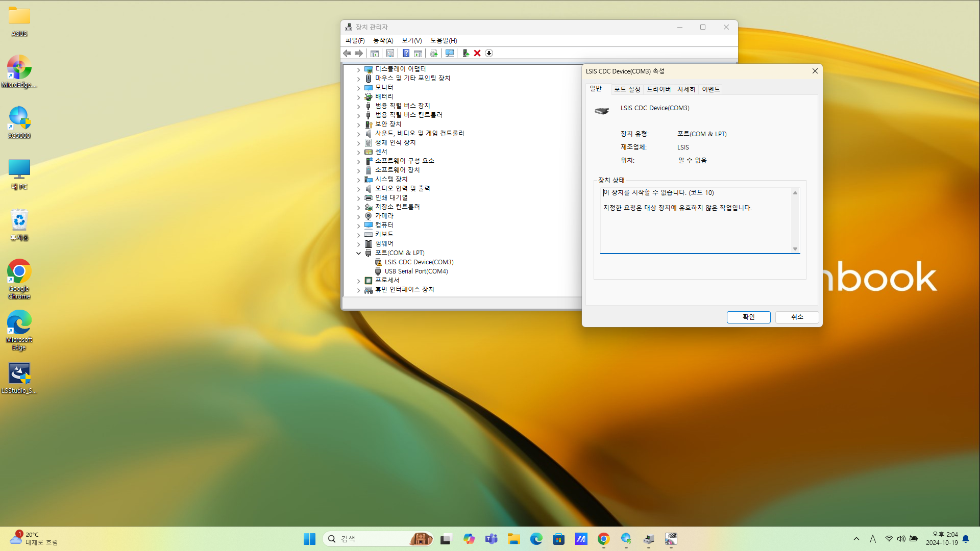The width and height of the screenshot is (980, 551).
Task: Click the Show/Hide console tree icon
Action: coord(375,53)
